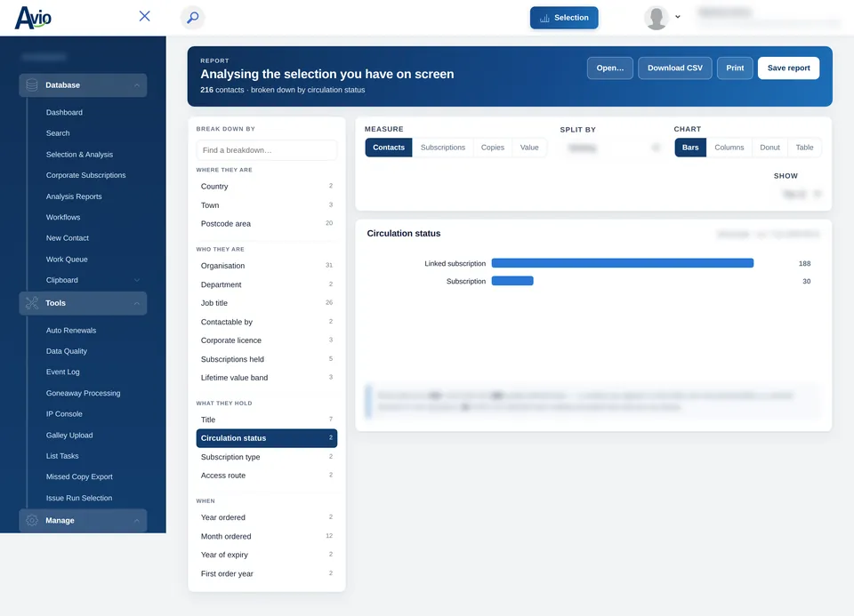Open Auto Renewals tool
Viewport: 854px width, 616px height.
pos(71,331)
